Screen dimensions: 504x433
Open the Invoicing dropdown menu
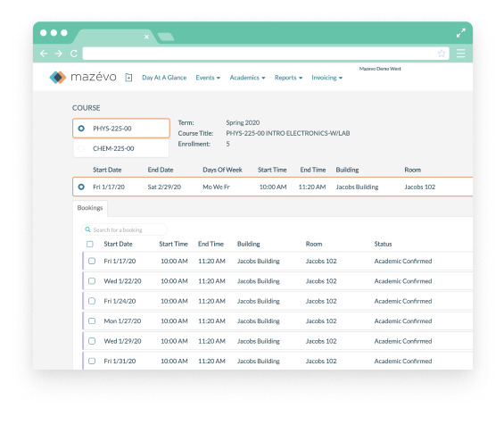pyautogui.click(x=326, y=78)
